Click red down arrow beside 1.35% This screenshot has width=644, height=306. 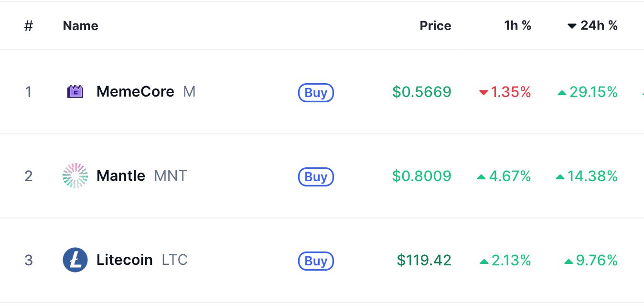tap(483, 93)
